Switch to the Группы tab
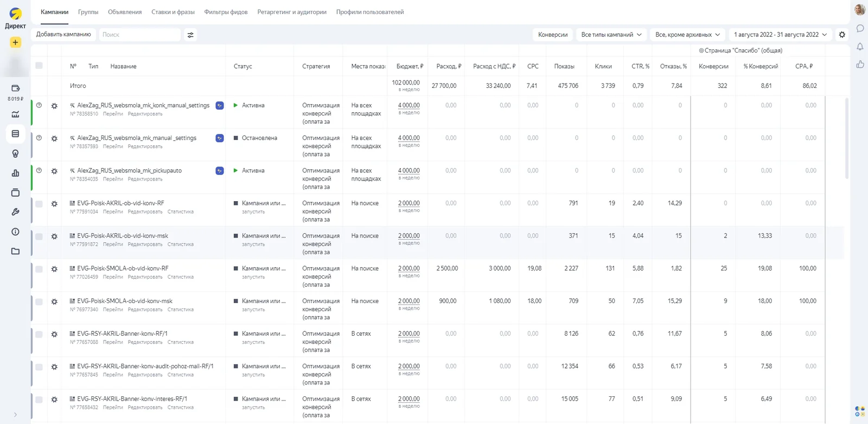 [88, 12]
